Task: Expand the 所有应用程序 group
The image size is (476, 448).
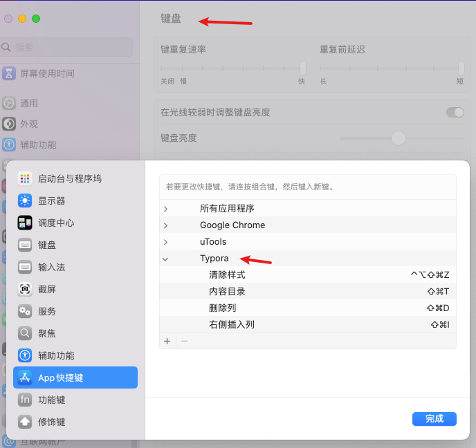Action: 165,209
